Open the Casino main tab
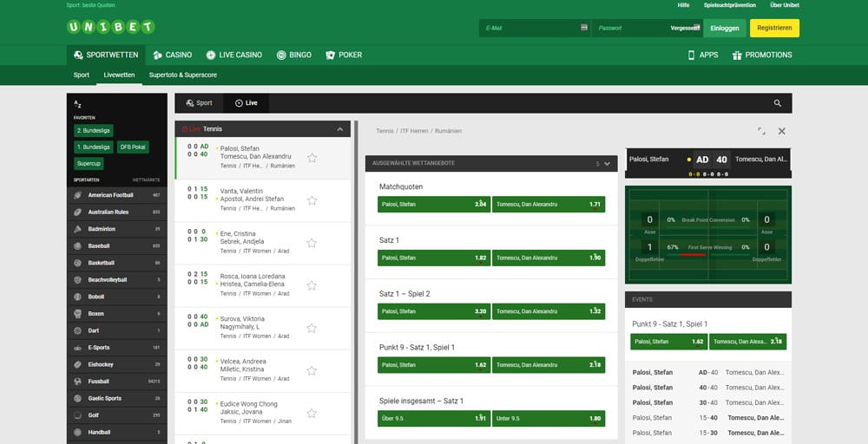868x444 pixels. click(x=173, y=55)
